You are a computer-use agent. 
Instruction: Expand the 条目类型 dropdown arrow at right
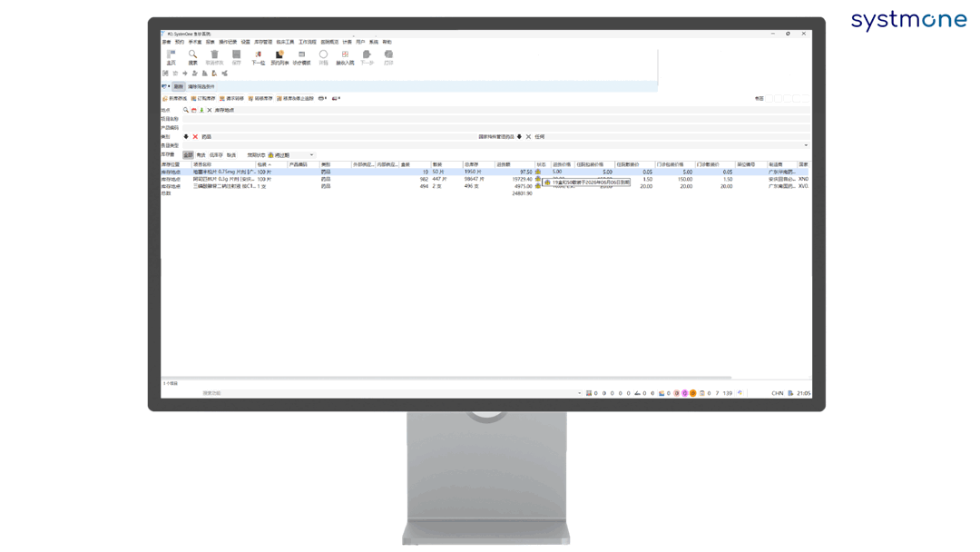805,145
